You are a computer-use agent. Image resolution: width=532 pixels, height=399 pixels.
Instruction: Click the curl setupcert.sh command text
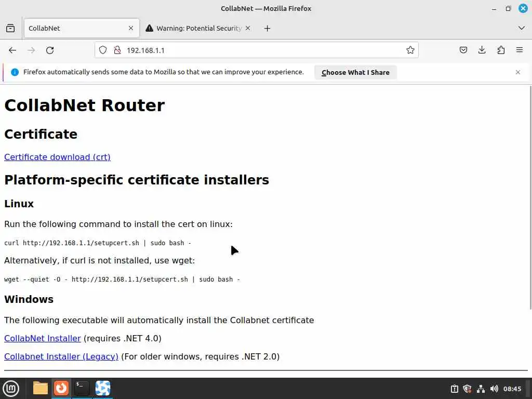98,243
